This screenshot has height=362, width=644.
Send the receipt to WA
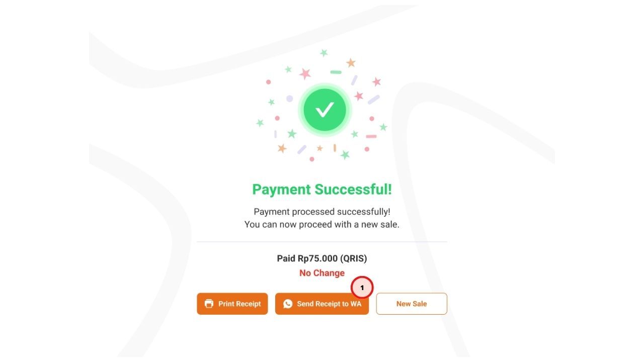[322, 304]
